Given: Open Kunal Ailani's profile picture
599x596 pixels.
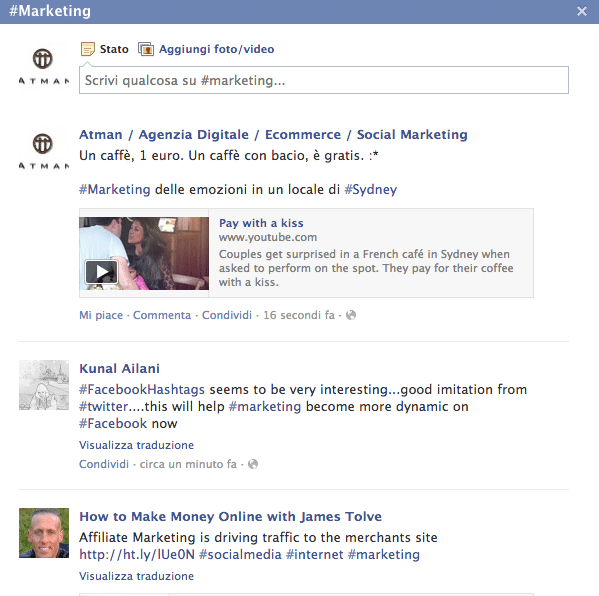Looking at the screenshot, I should 44,385.
